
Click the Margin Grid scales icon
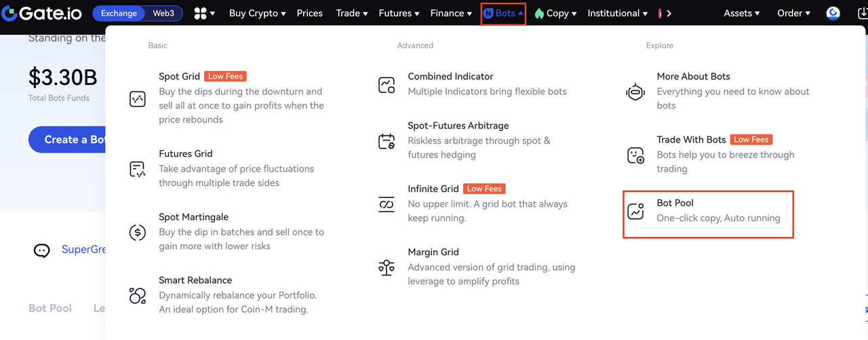pos(387,267)
